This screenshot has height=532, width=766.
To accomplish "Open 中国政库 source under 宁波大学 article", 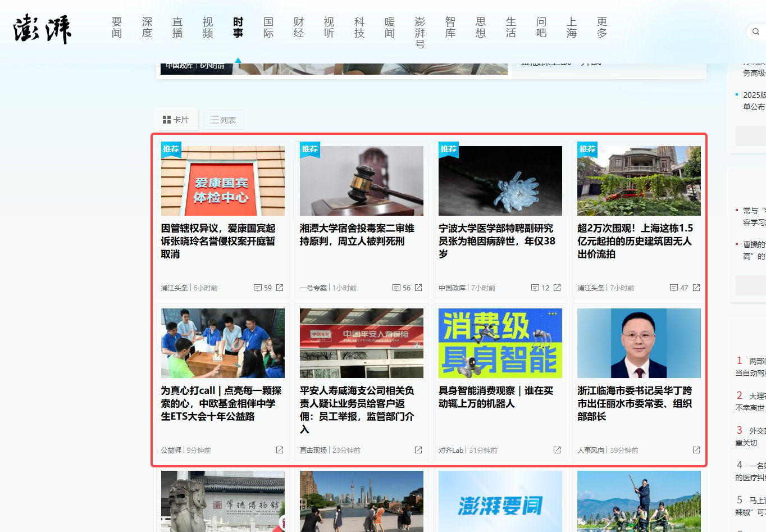I will coord(452,288).
